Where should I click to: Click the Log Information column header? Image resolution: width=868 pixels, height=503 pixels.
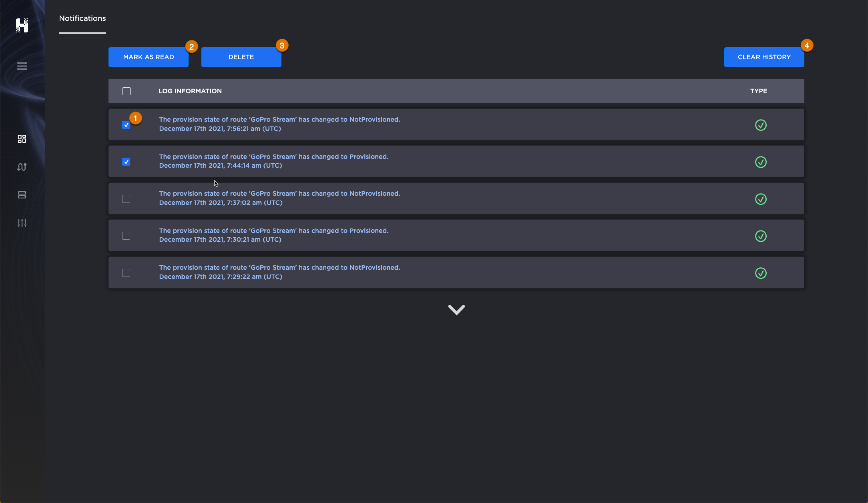tap(190, 91)
